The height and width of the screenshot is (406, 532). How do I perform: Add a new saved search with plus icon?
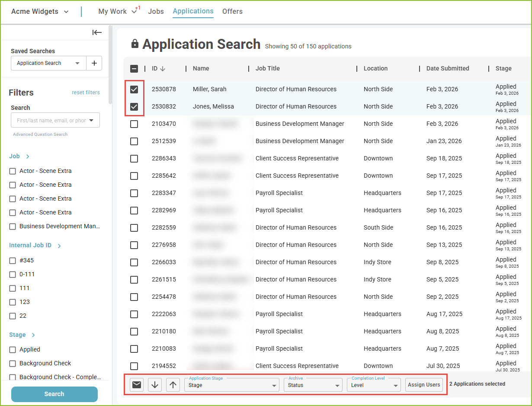[94, 63]
